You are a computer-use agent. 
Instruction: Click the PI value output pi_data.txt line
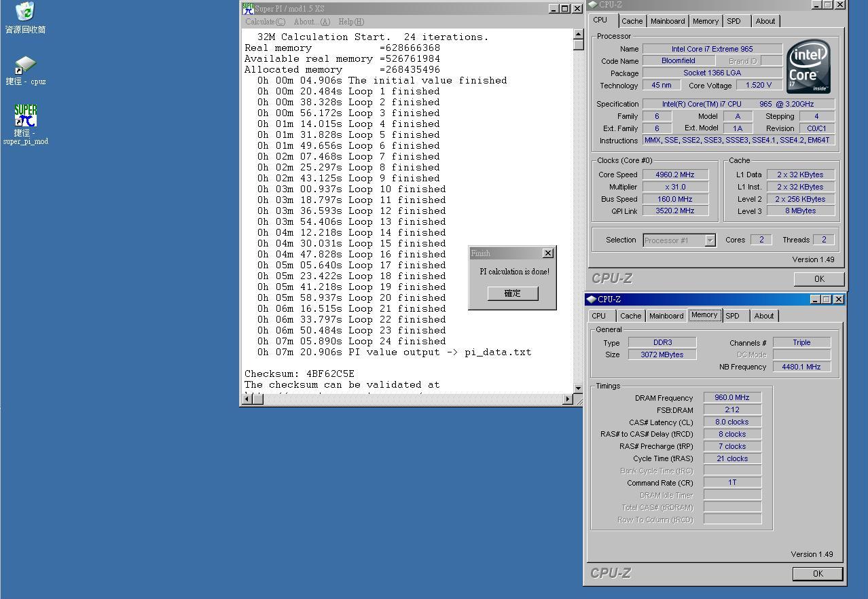(x=394, y=352)
